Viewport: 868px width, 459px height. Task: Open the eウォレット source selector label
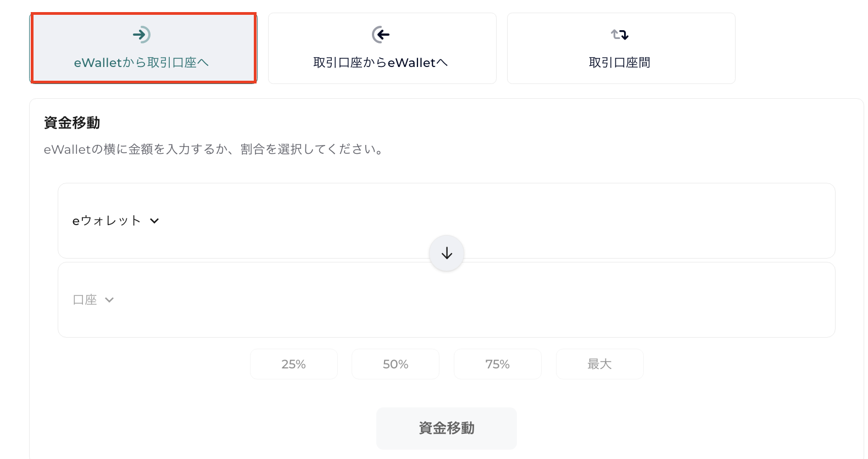click(107, 221)
